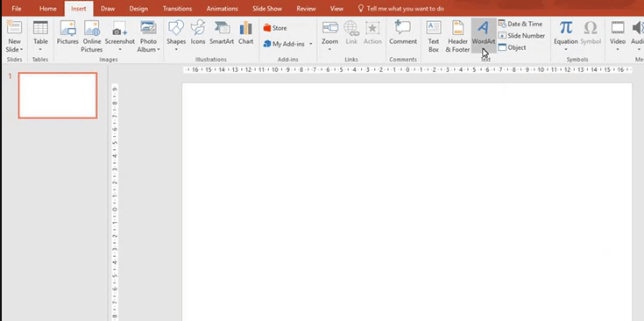644x321 pixels.
Task: Expand the My Add-ins dropdown arrow
Action: (311, 44)
